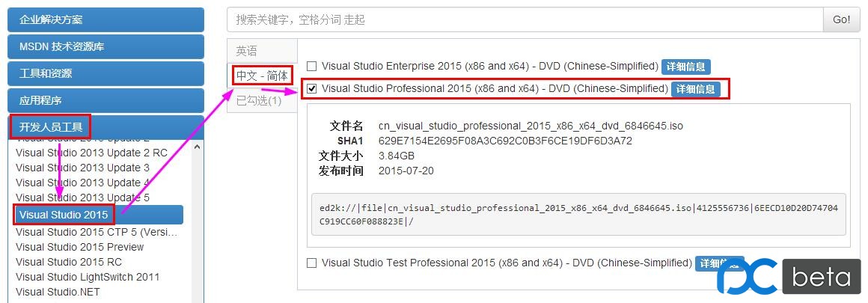Select the 中文 - 简体 tab
Image resolution: width=868 pixels, height=303 pixels.
(x=263, y=76)
